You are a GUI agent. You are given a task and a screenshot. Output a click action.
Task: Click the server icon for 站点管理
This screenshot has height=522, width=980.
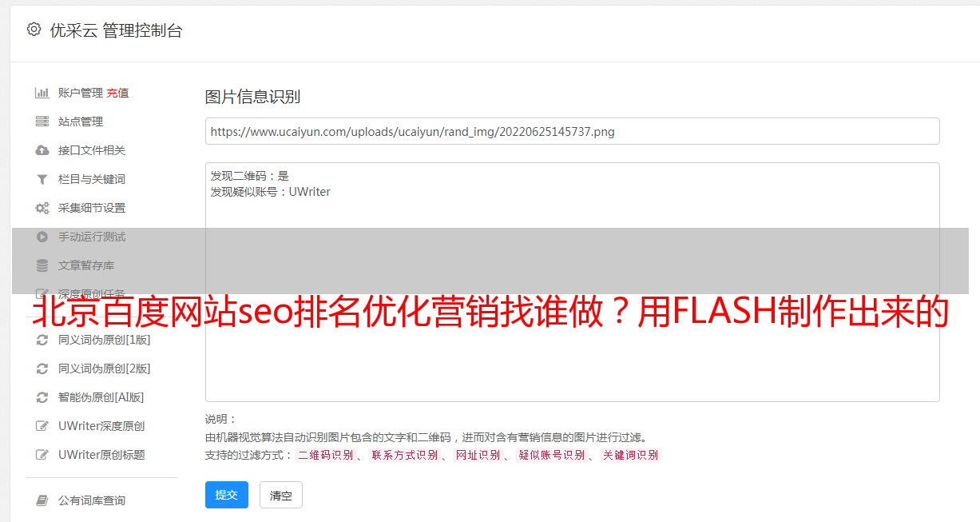(42, 122)
